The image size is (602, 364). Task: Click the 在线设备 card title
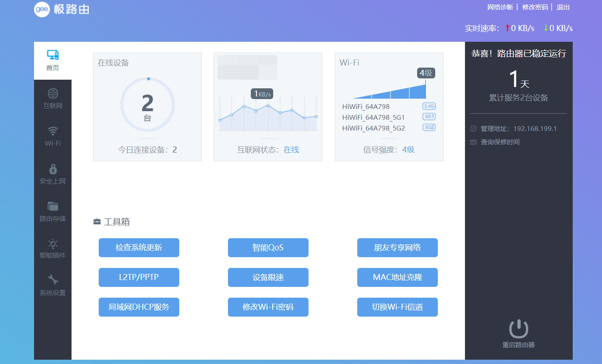coord(113,63)
